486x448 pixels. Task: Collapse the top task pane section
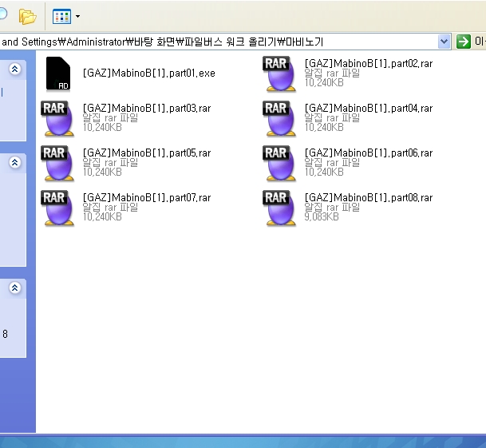tap(15, 69)
